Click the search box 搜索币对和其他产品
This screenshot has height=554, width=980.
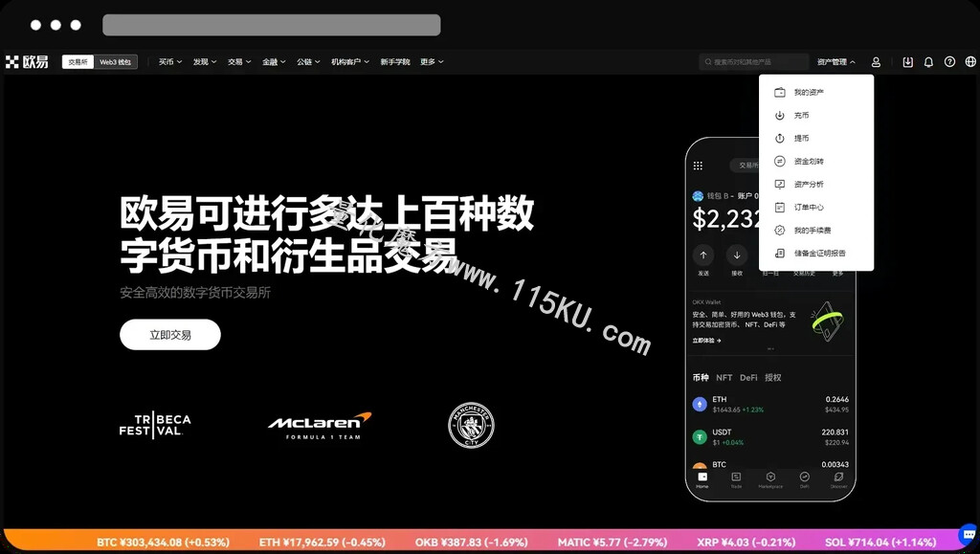[x=754, y=62]
